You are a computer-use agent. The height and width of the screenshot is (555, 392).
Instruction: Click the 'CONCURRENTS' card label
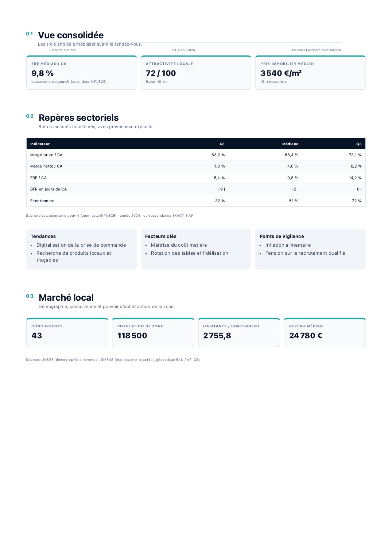click(x=47, y=326)
